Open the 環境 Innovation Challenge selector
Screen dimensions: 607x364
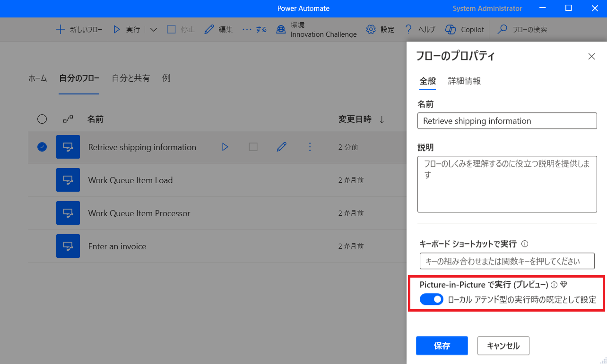click(317, 29)
